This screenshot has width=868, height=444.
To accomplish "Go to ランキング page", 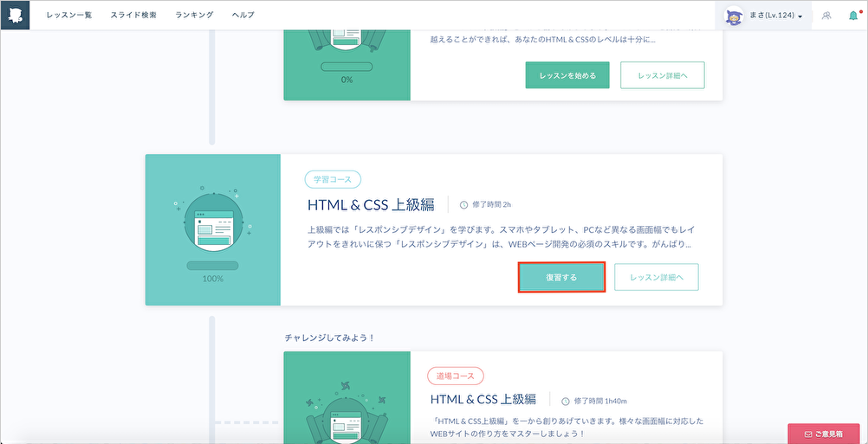I will (194, 16).
